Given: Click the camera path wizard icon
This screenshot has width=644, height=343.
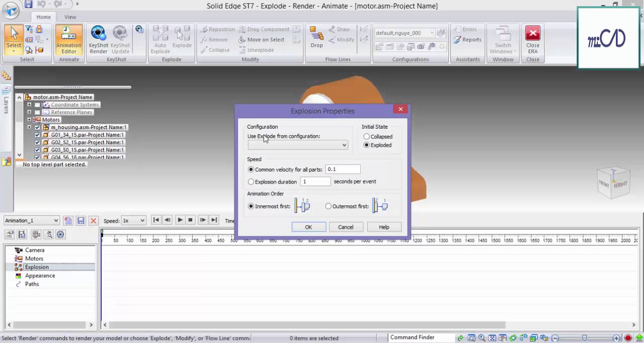Looking at the screenshot, I should pos(36,234).
